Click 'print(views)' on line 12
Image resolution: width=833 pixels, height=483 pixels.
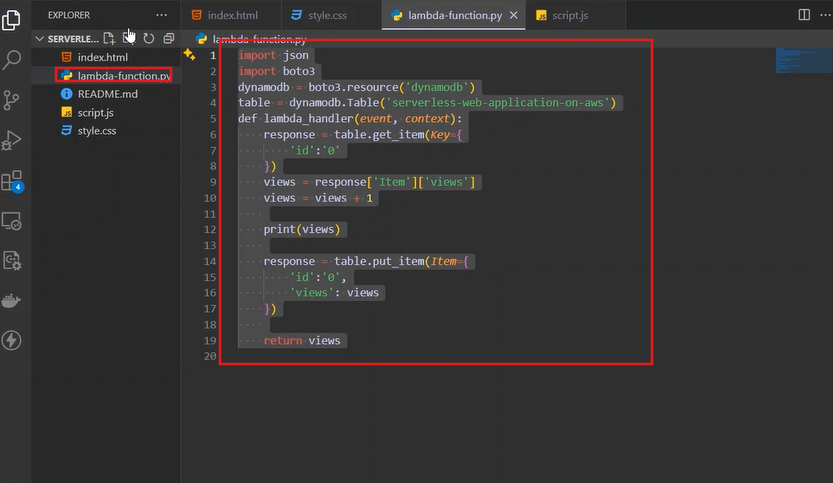[x=302, y=230]
